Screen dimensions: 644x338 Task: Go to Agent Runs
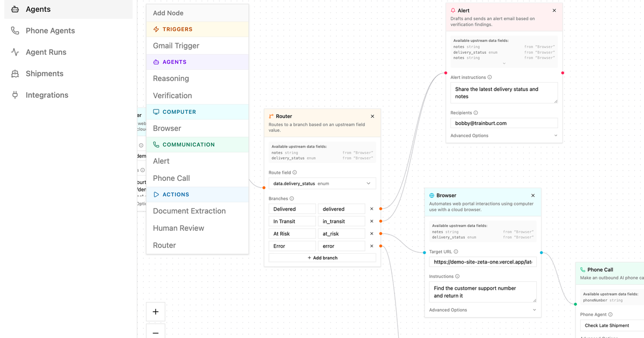tap(68, 52)
